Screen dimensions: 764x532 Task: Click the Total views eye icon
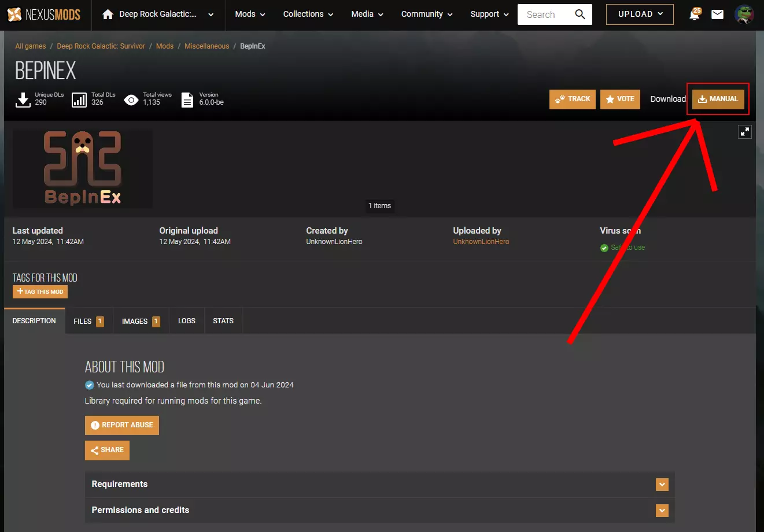point(131,100)
